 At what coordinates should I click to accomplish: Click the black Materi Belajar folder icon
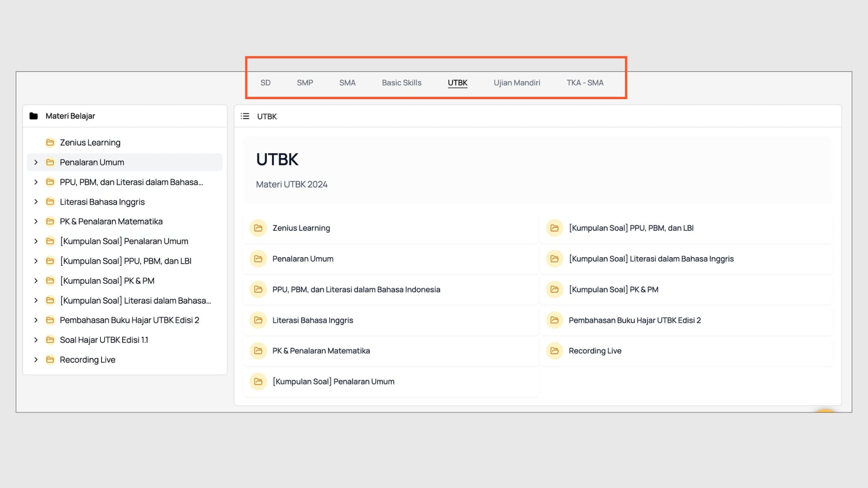pyautogui.click(x=33, y=116)
